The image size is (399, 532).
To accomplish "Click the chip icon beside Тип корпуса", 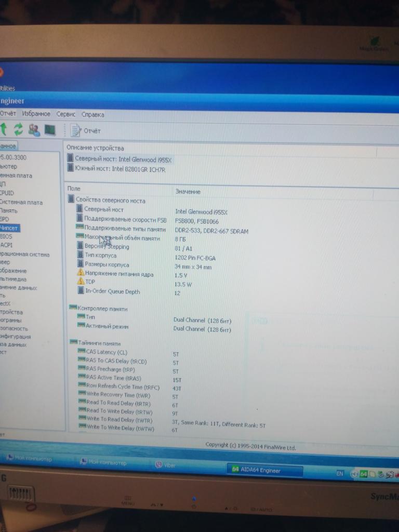I will (80, 255).
